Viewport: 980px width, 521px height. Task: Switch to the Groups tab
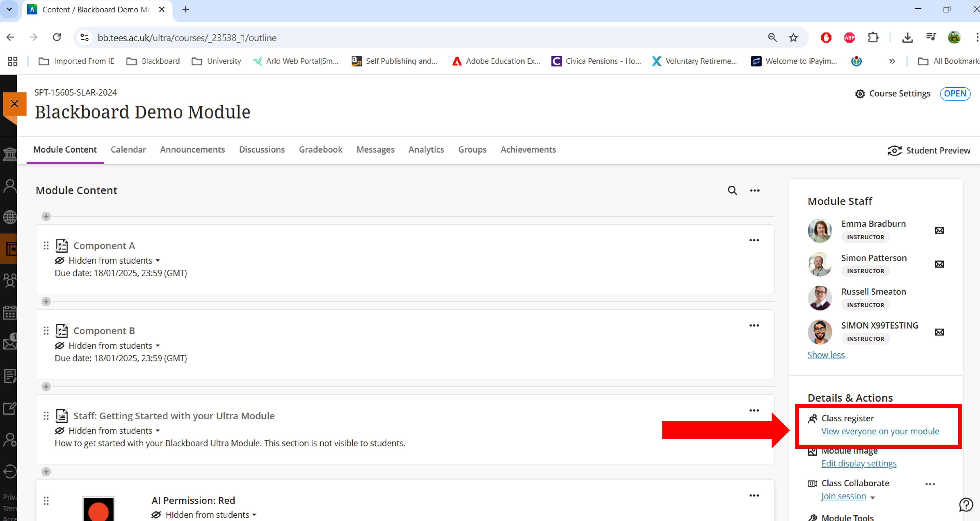(472, 149)
